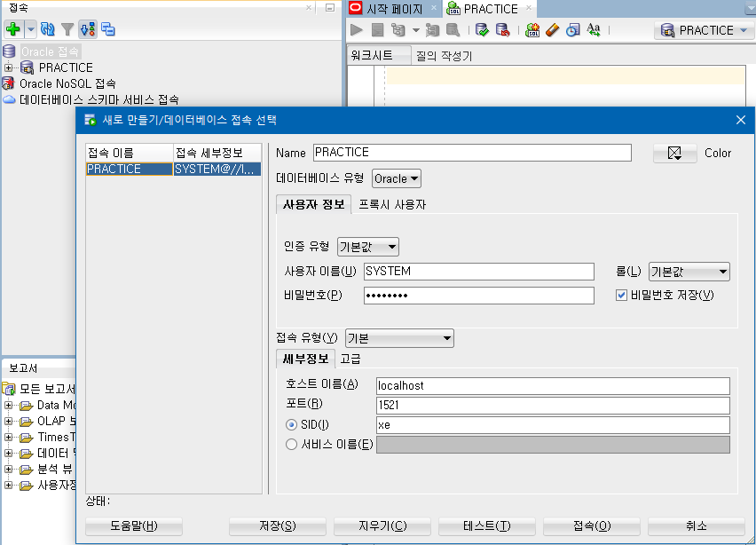Screen dimensions: 756x545
Task: Click the Autotrace icon
Action: pos(432,30)
